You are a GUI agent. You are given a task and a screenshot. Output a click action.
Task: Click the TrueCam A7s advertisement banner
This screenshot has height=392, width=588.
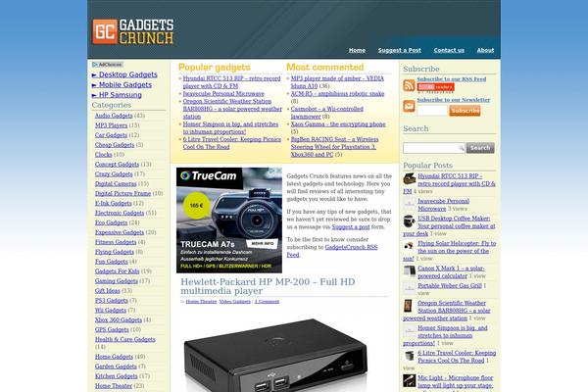point(229,220)
